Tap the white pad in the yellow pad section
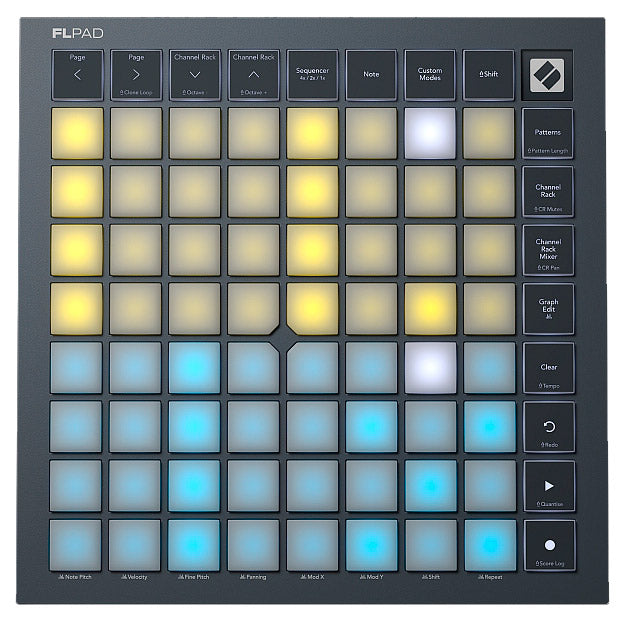 (430, 133)
